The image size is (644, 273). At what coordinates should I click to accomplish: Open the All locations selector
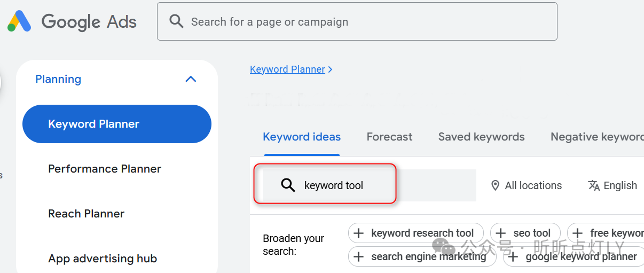(x=533, y=185)
